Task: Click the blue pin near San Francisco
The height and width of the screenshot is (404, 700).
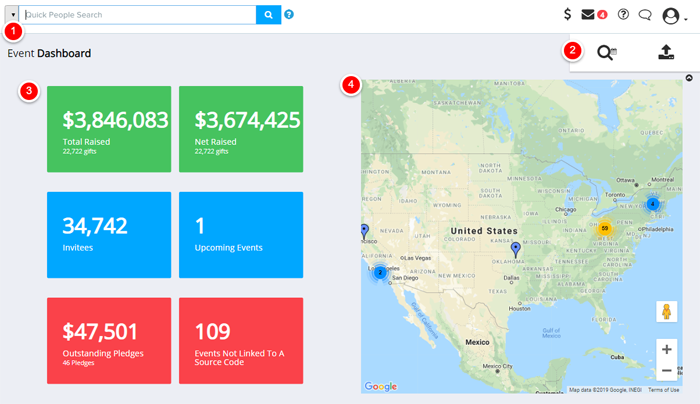Action: click(365, 231)
